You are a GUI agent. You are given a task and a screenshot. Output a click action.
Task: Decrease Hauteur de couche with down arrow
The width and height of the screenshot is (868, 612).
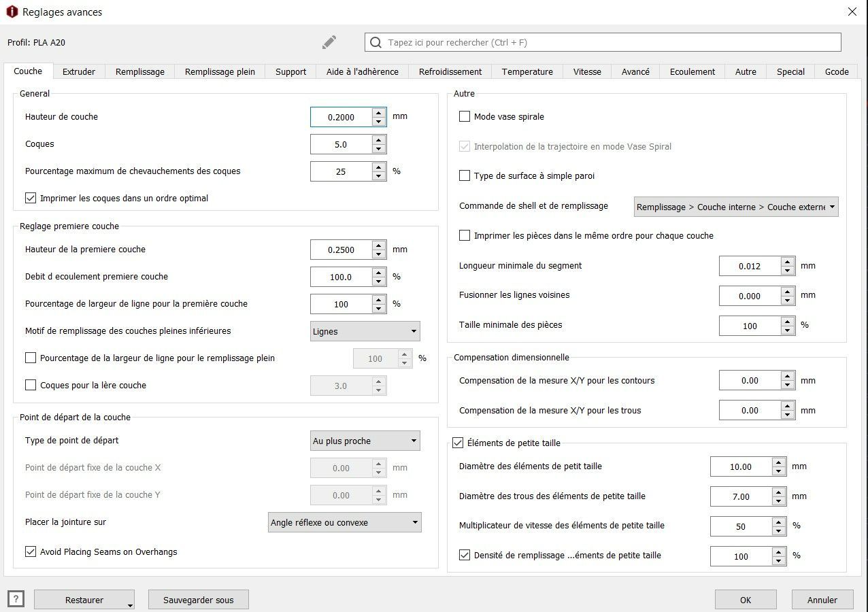coord(379,122)
